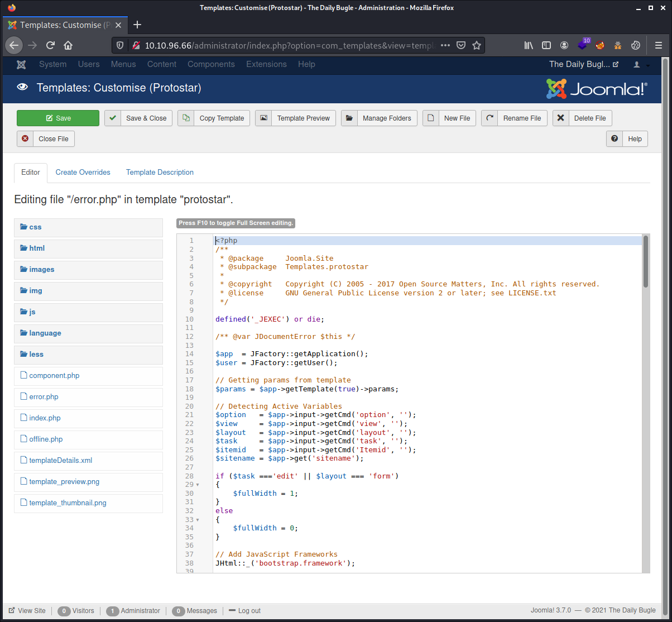Switch to the Template Description tab
This screenshot has width=672, height=622.
coord(160,172)
